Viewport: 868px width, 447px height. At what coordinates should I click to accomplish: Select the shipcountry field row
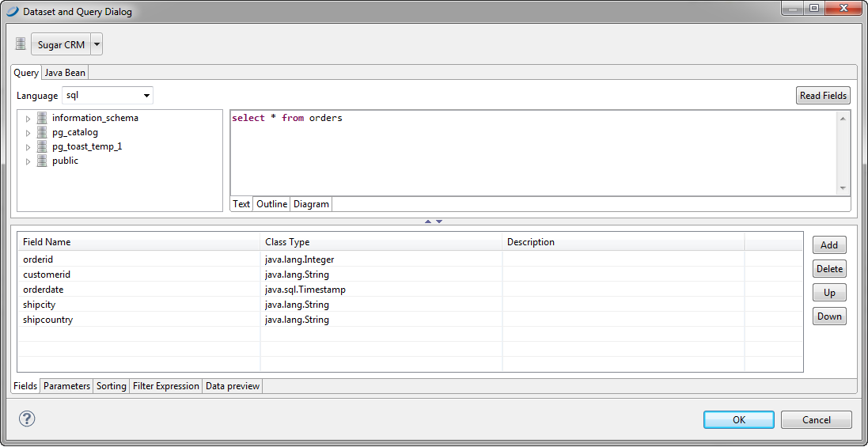[x=410, y=319]
